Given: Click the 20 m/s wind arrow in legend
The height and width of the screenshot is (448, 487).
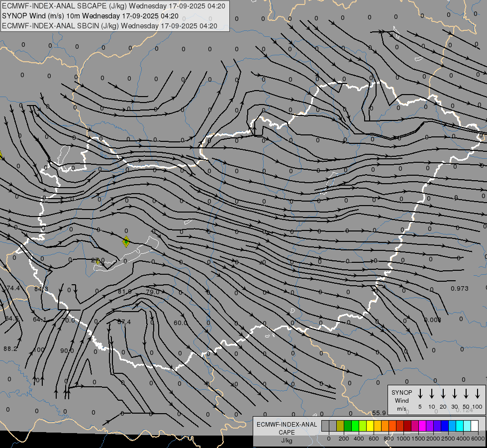Looking at the screenshot, I should (x=443, y=394).
